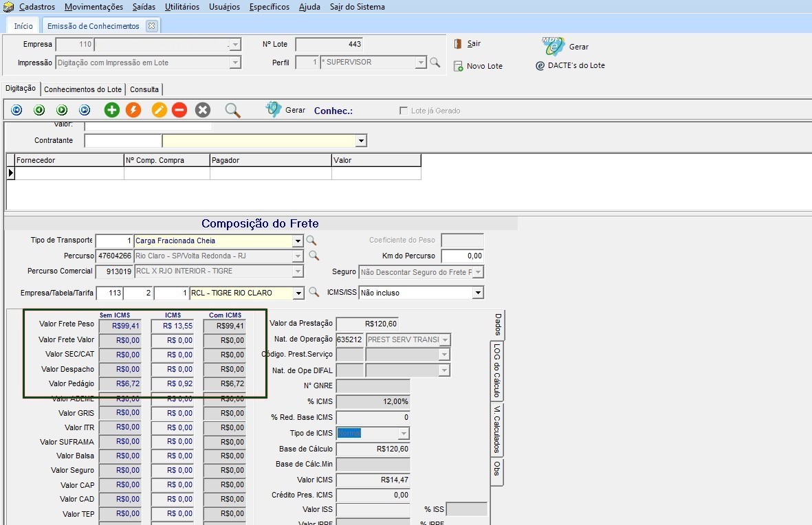Add a new record with green plus
This screenshot has width=812, height=525.
(111, 110)
